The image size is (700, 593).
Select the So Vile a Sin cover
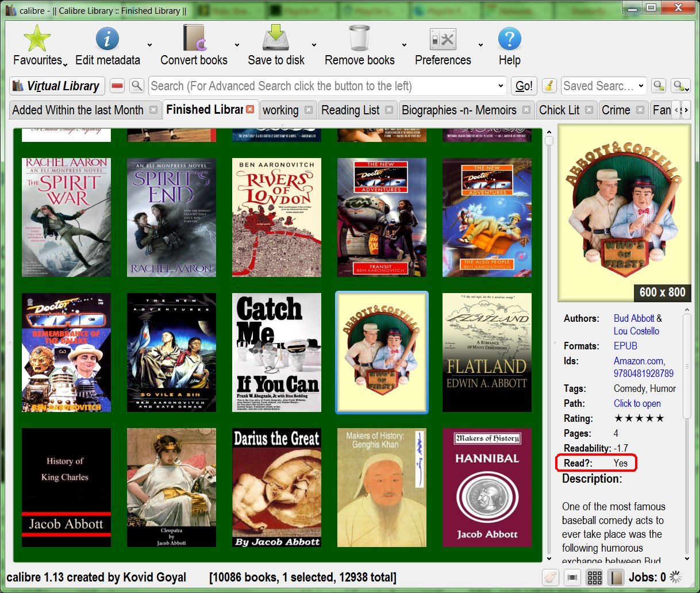171,353
